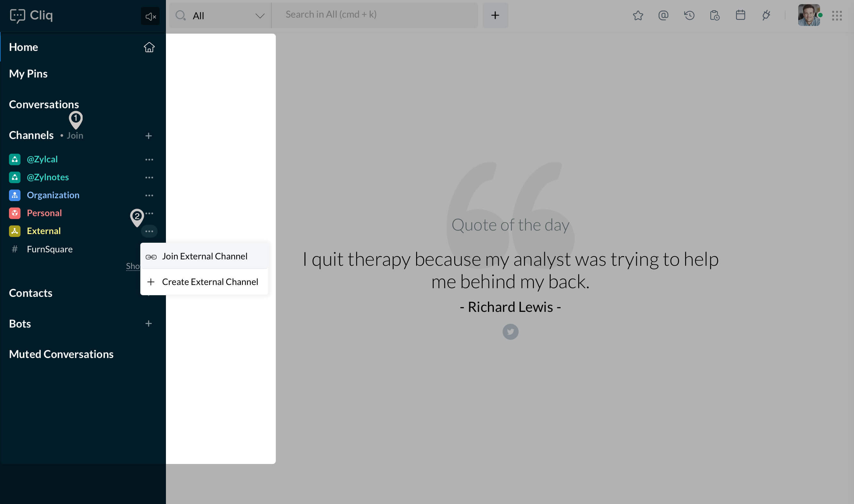The width and height of the screenshot is (854, 504).
Task: Open the @ mentions icon
Action: (x=663, y=15)
